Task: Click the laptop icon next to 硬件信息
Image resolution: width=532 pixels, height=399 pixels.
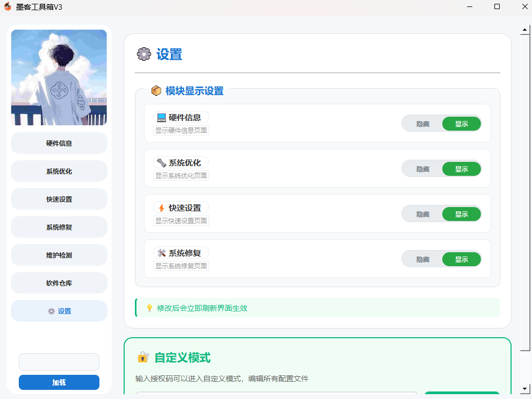Action: click(161, 118)
